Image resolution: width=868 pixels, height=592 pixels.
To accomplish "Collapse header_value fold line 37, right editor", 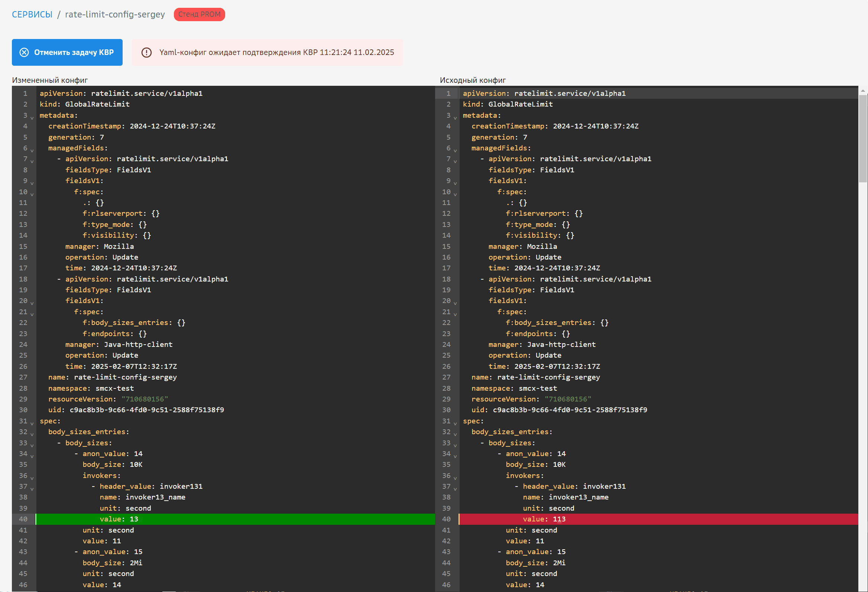I will pos(455,489).
